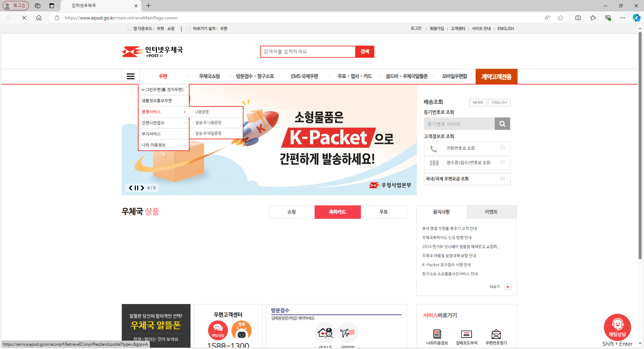The width and height of the screenshot is (644, 349).
Task: Click the international mail airplane icon
Action: (x=347, y=333)
